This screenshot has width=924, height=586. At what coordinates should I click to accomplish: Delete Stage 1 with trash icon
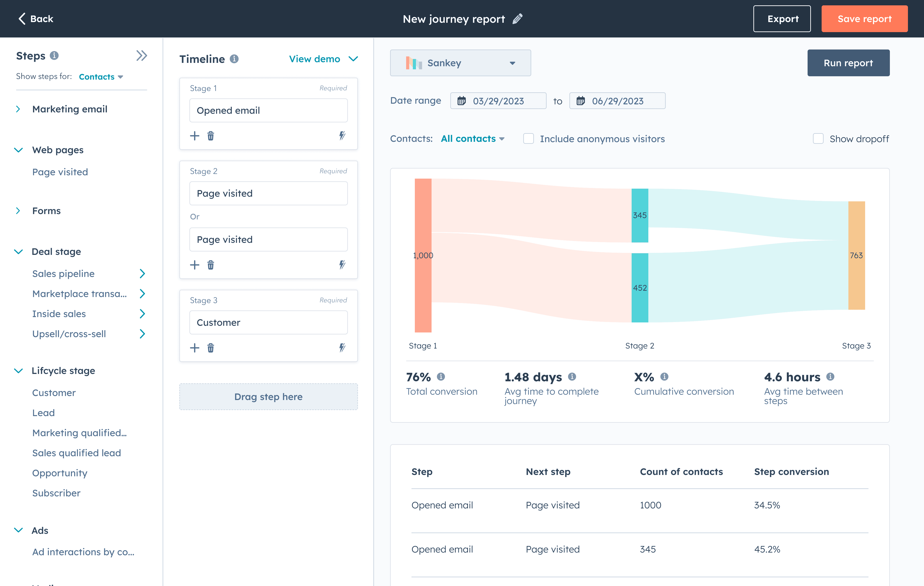(x=211, y=136)
